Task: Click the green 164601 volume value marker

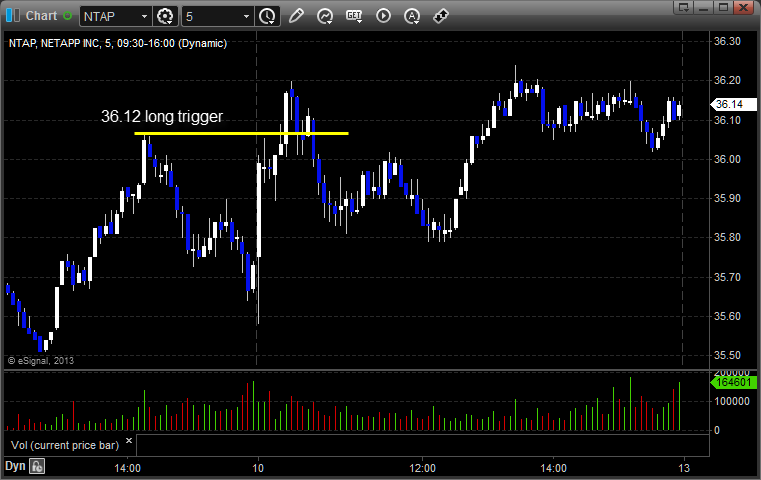Action: click(x=733, y=382)
